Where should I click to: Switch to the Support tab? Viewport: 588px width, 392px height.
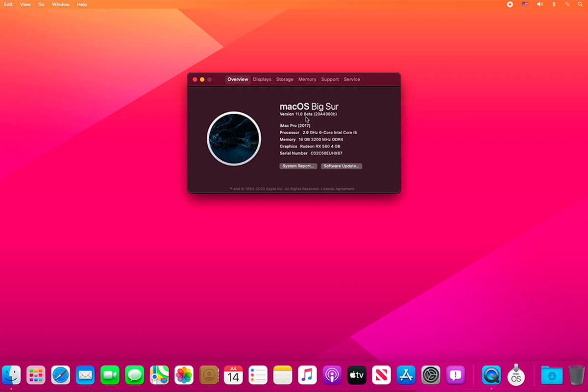[x=330, y=79]
